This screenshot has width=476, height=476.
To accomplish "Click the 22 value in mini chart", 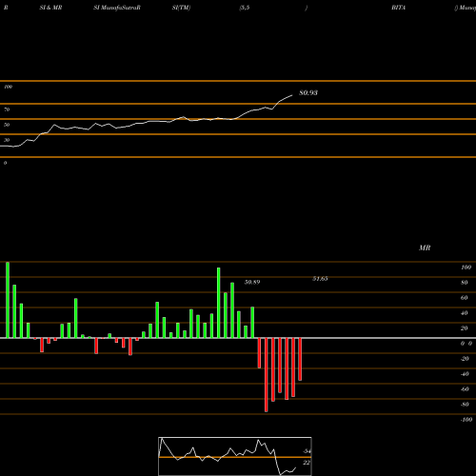I will [306, 463].
